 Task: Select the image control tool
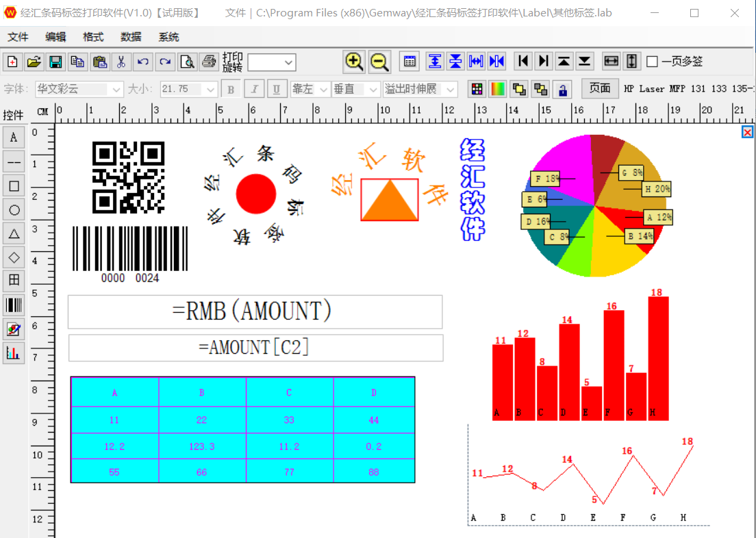[x=14, y=330]
